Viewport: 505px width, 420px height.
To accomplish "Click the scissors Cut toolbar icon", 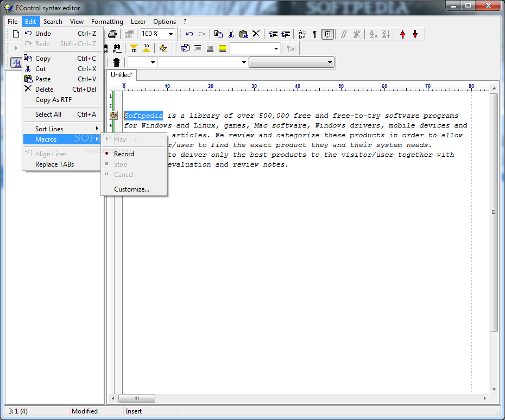I will (x=231, y=34).
